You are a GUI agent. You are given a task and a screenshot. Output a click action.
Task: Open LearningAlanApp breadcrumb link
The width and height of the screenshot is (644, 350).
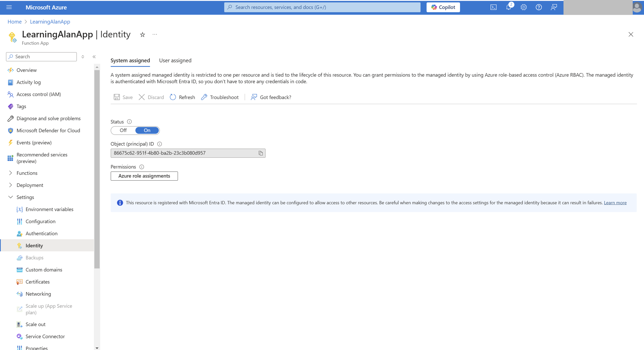50,22
